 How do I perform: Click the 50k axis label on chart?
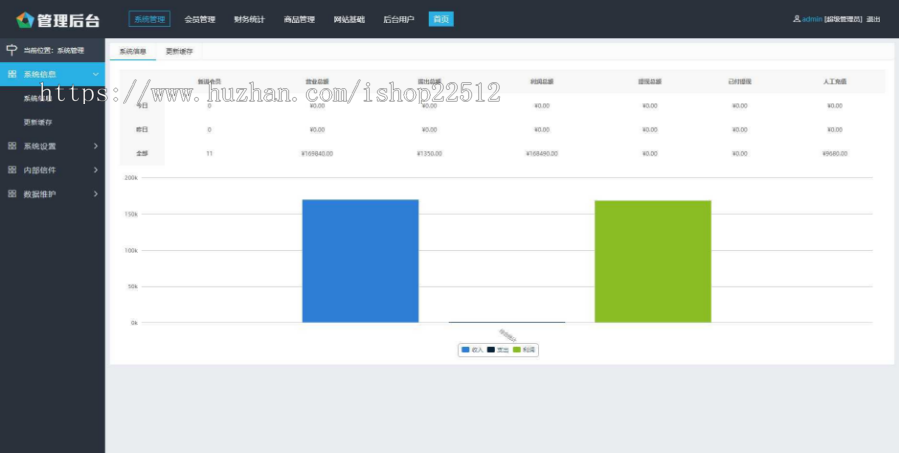pos(132,286)
